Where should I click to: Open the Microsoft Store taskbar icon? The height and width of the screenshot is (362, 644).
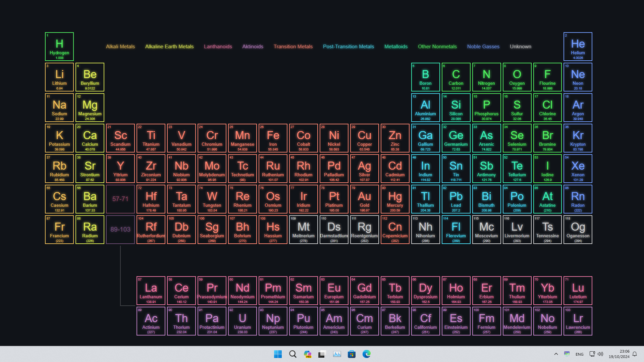pyautogui.click(x=352, y=354)
